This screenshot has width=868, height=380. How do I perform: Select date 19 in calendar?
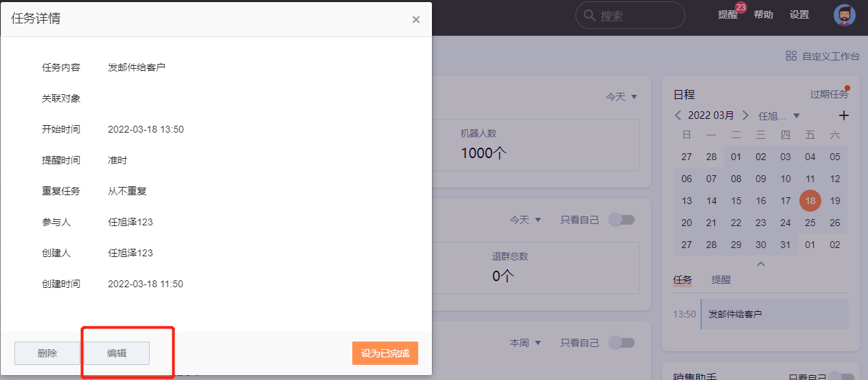[835, 201]
